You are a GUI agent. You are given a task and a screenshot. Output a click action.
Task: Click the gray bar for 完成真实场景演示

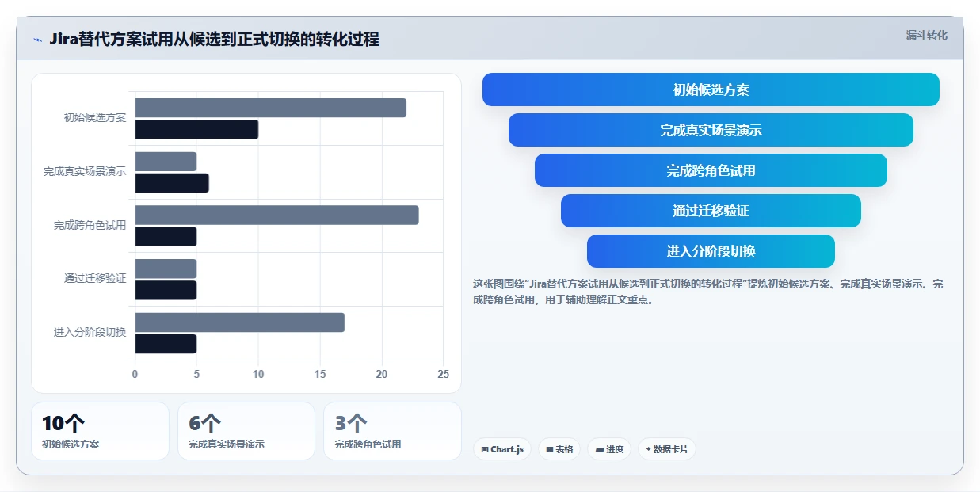click(166, 162)
